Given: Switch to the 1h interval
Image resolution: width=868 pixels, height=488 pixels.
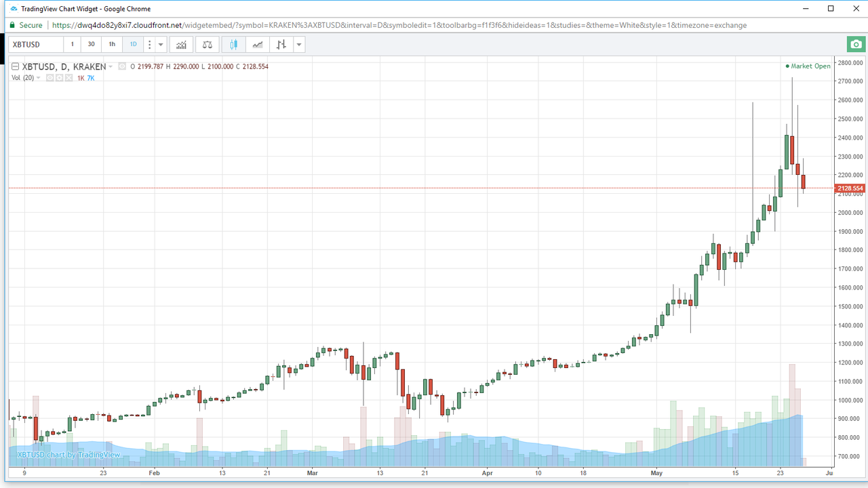Looking at the screenshot, I should tap(112, 45).
